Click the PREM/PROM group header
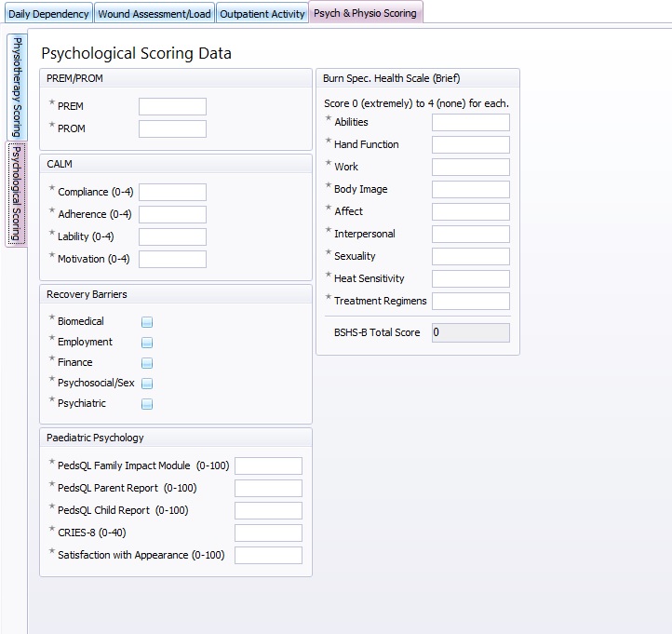Screen dimensions: 672x634 click(176, 78)
